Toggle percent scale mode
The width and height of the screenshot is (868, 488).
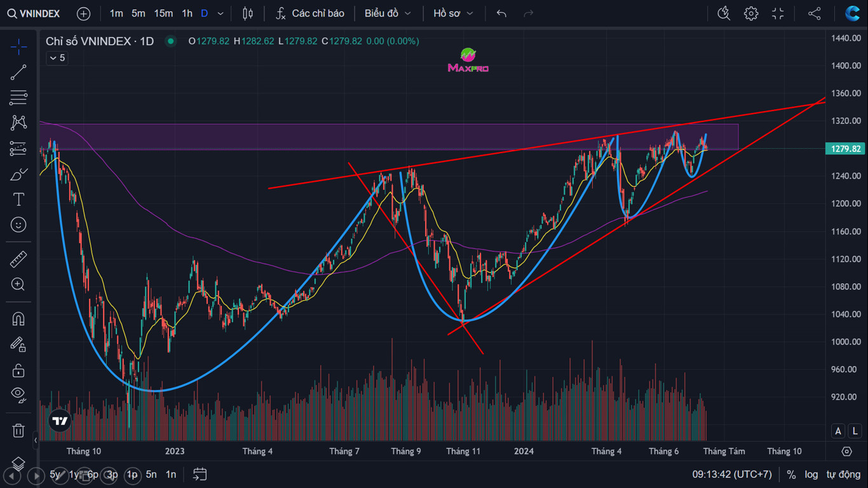791,474
